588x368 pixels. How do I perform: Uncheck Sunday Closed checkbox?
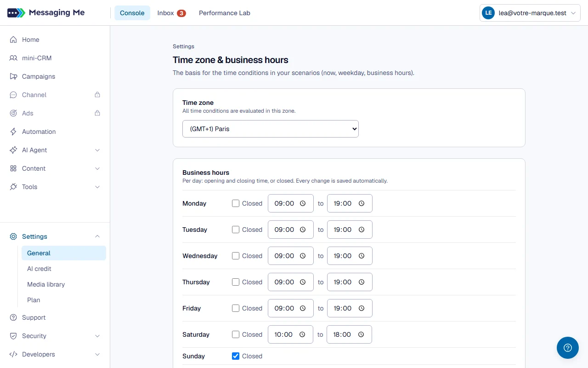(x=236, y=356)
